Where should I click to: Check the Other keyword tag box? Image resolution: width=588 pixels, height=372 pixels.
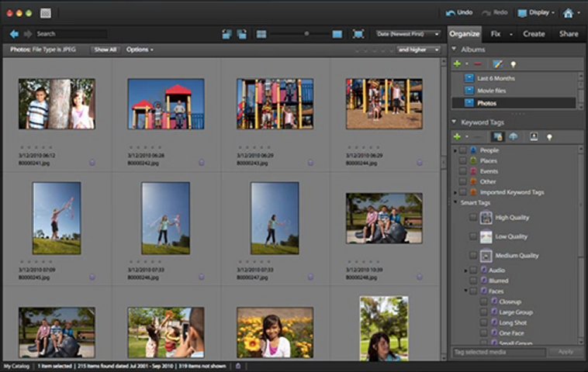463,181
